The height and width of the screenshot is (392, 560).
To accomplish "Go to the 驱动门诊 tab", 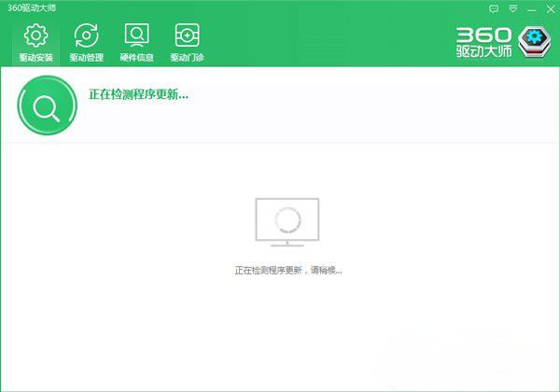I will 187,43.
